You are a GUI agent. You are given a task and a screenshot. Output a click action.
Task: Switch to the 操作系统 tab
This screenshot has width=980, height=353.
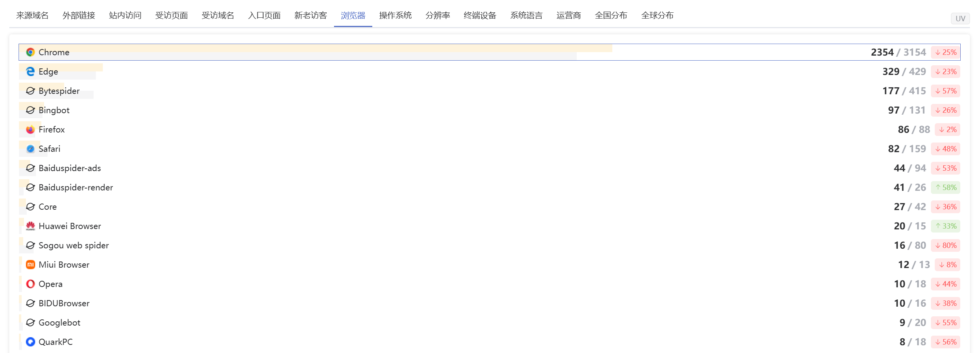coord(395,15)
